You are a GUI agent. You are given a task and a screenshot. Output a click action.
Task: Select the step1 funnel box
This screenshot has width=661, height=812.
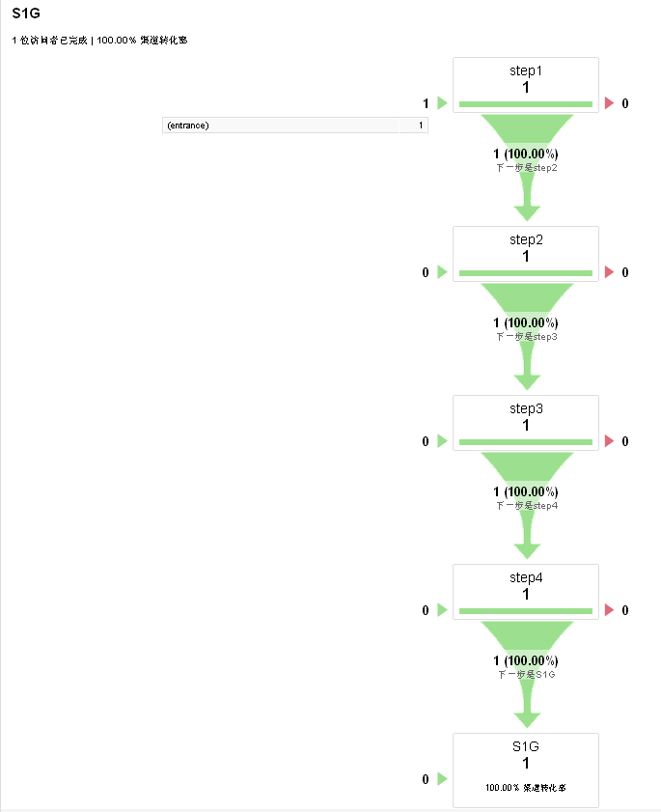coord(526,79)
